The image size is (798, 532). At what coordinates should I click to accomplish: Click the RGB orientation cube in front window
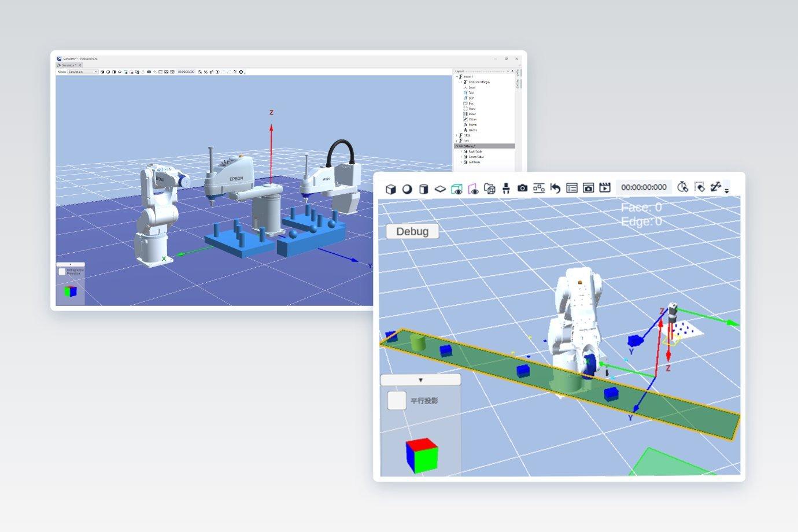pyautogui.click(x=422, y=456)
